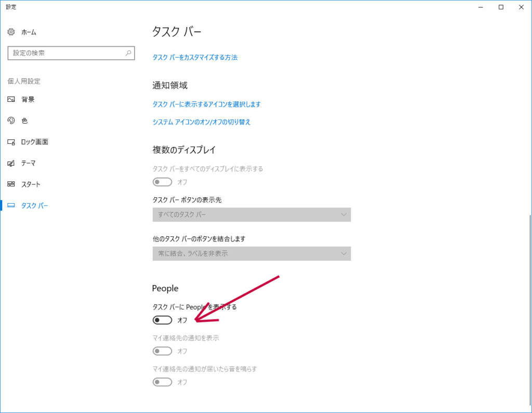
Task: Close the 設定 window
Action: point(521,7)
